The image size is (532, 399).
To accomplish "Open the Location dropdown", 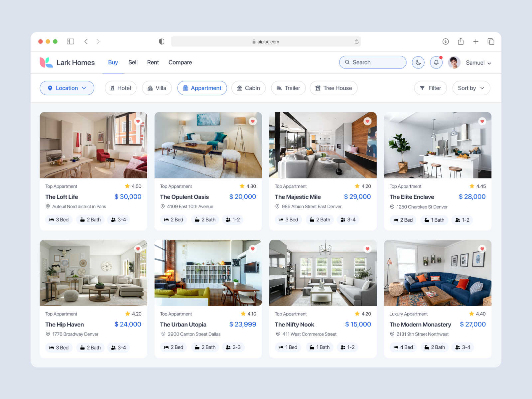I will tap(67, 88).
